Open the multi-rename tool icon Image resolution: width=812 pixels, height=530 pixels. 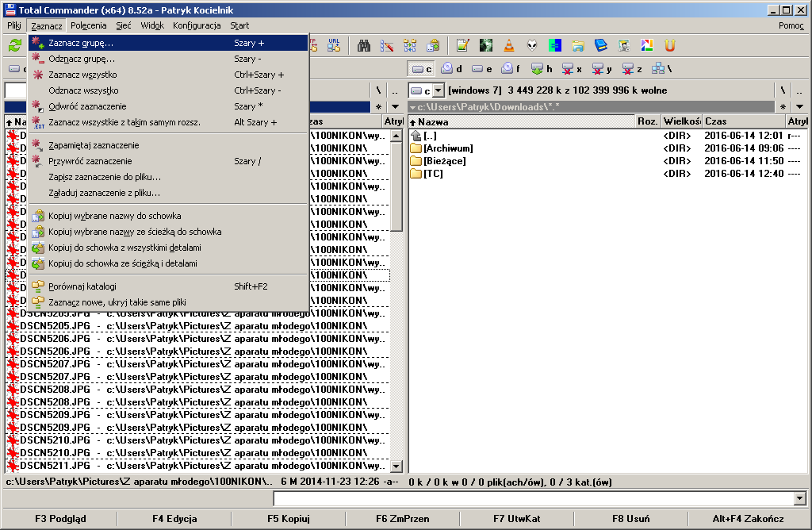pyautogui.click(x=387, y=45)
